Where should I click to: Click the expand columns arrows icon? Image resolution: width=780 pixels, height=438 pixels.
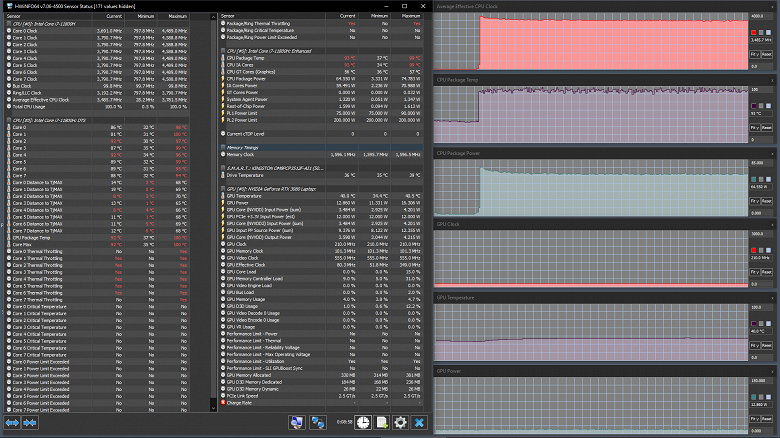[x=13, y=423]
